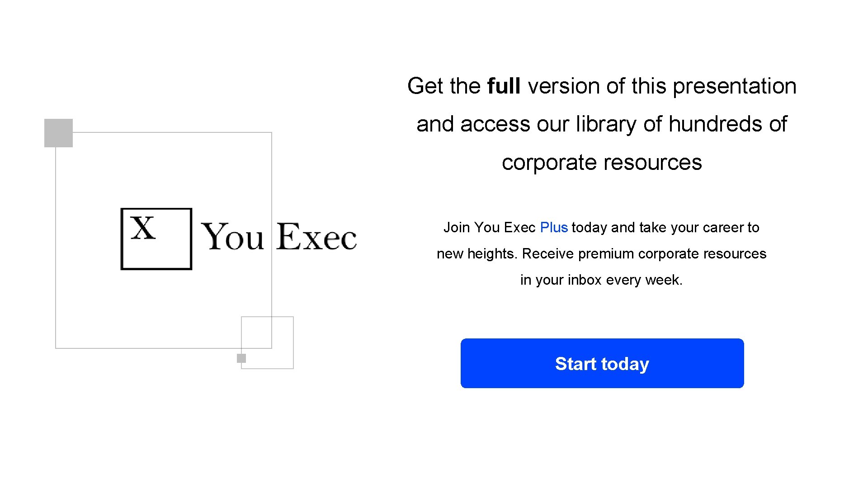The image size is (868, 488).
Task: Select the large gray filled square
Action: pyautogui.click(x=58, y=133)
